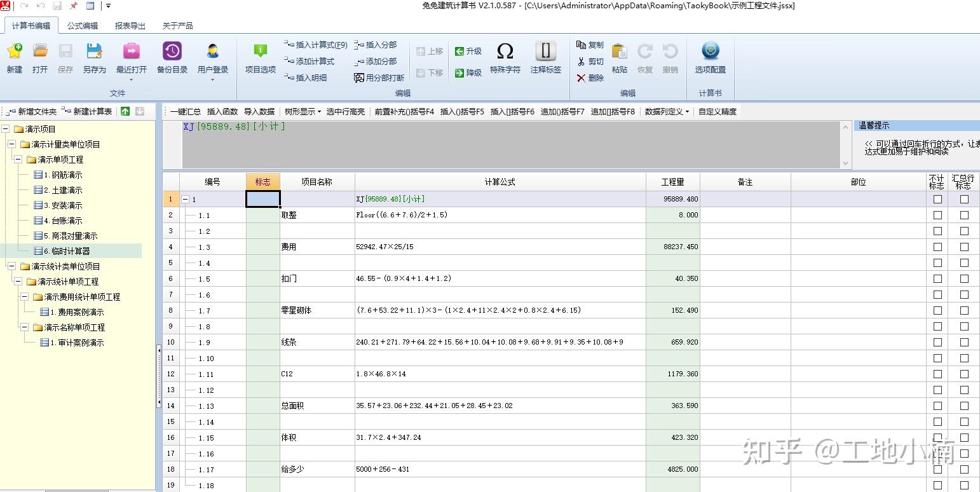Click the green up-arrow icon above the tree

click(x=125, y=111)
